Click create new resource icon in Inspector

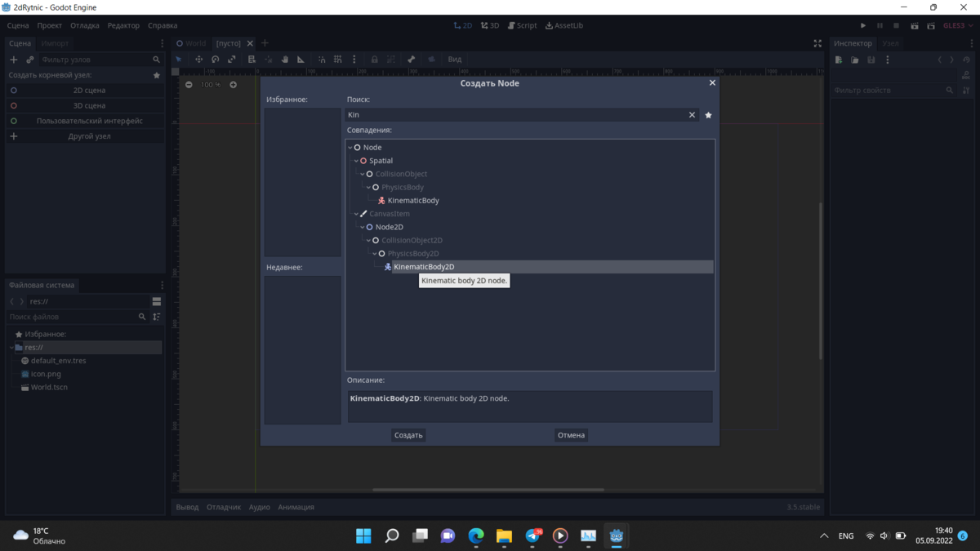coord(839,60)
